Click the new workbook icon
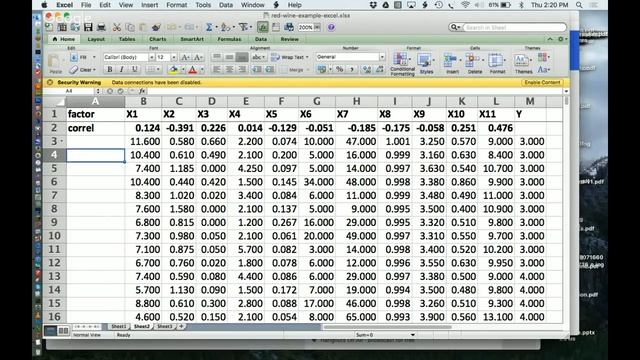Viewport: 640px width, 360px height. coord(49,27)
